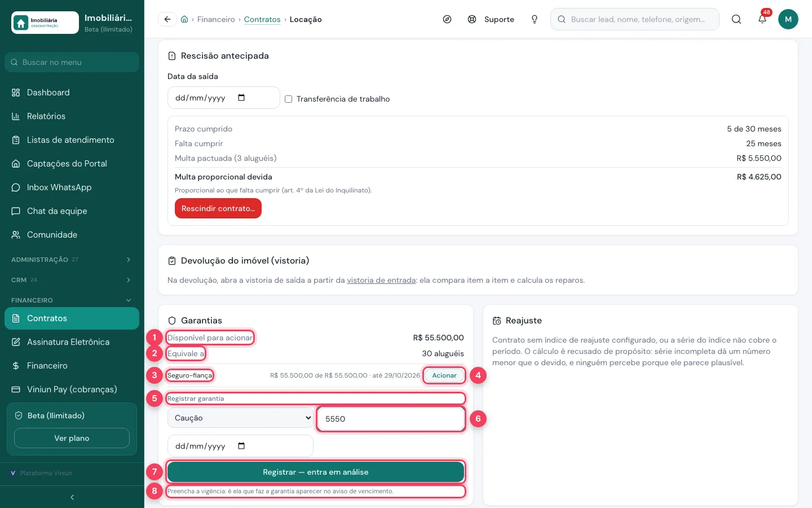
Task: Go back with the arrow button
Action: click(167, 19)
